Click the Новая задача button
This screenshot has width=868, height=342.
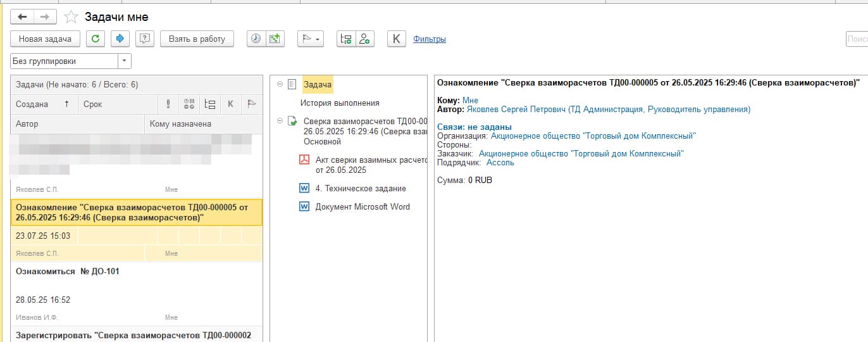[45, 39]
